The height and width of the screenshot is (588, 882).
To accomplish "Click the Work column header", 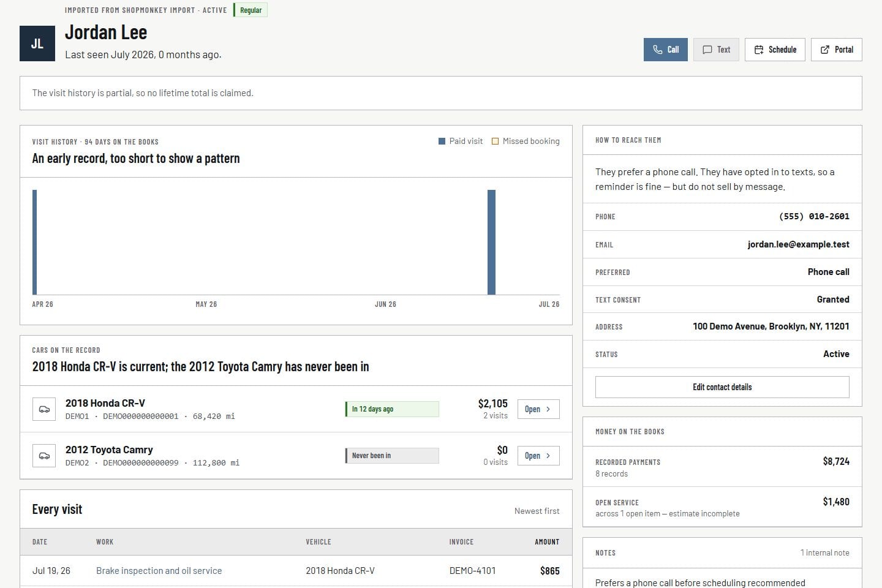I will (105, 542).
